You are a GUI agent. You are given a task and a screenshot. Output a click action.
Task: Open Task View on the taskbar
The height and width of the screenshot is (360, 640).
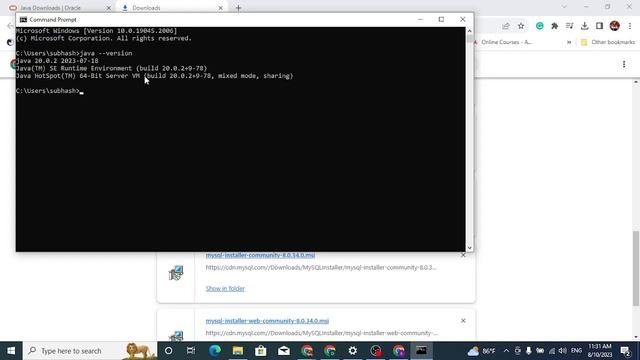[191, 351]
